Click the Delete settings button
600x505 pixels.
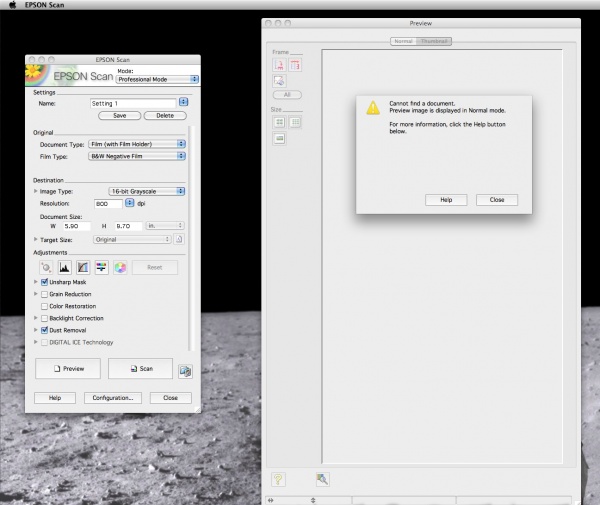[165, 116]
